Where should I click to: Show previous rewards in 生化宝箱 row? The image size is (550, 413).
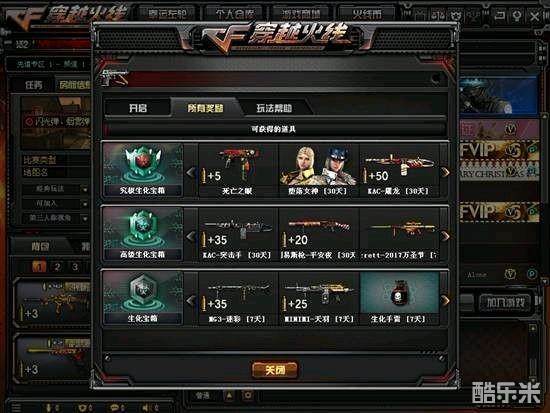coord(191,300)
